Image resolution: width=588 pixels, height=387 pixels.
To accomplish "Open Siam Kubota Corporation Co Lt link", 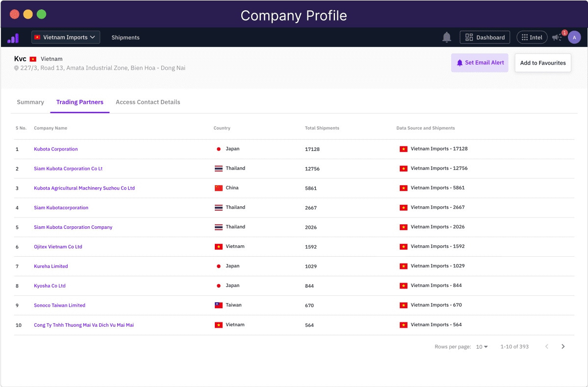I will pos(68,169).
